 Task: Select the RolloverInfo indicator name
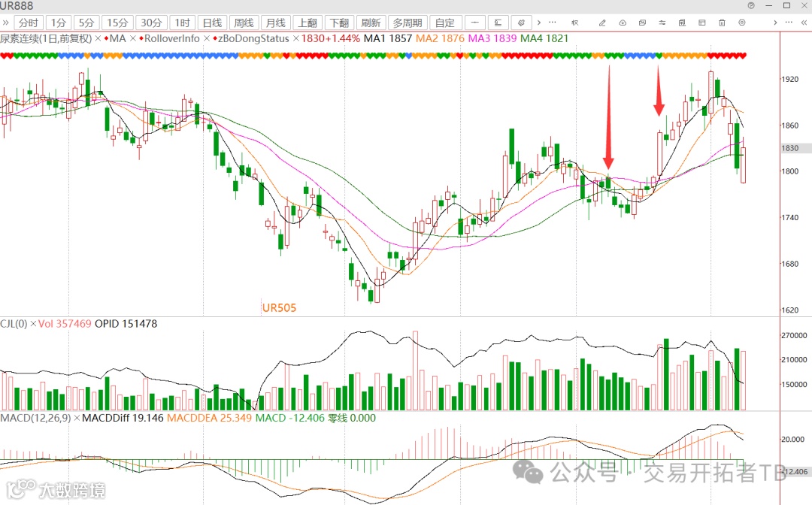pos(172,39)
